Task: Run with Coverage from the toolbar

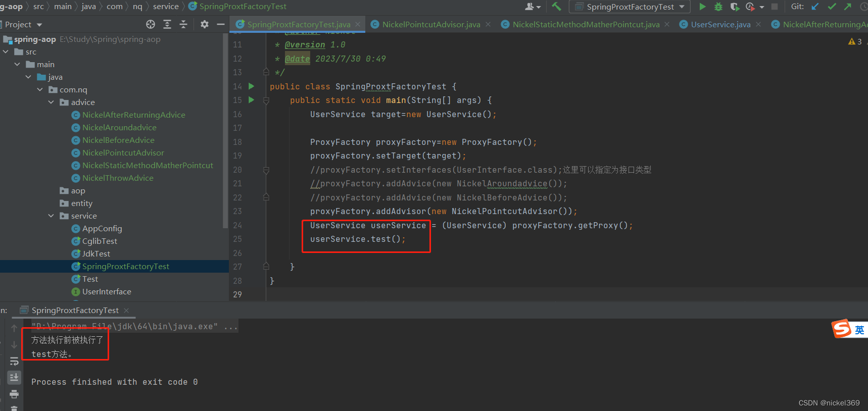Action: point(735,7)
